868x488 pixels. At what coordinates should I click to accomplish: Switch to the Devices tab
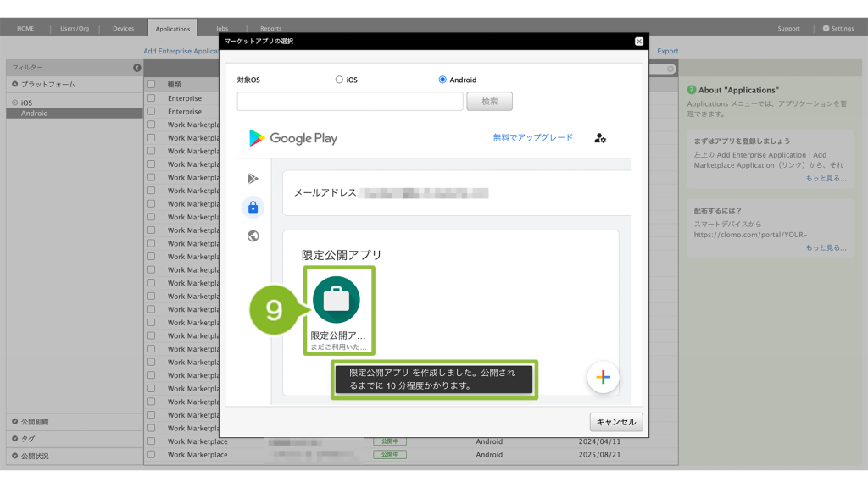(x=123, y=28)
